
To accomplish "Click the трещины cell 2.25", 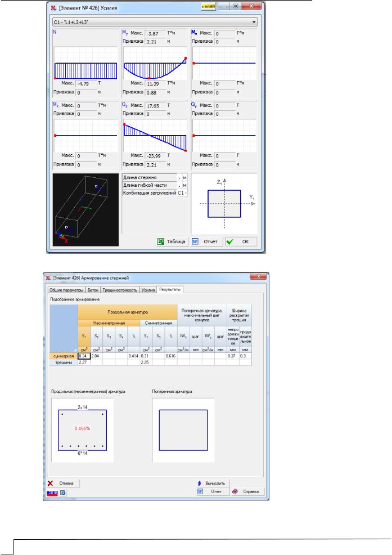I will pyautogui.click(x=146, y=362).
